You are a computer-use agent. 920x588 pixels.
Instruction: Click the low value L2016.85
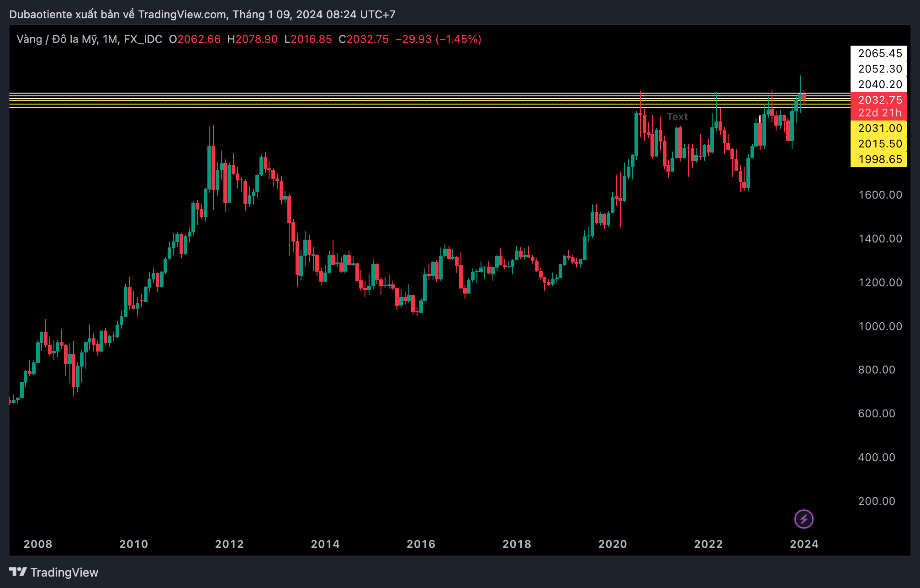pyautogui.click(x=308, y=39)
